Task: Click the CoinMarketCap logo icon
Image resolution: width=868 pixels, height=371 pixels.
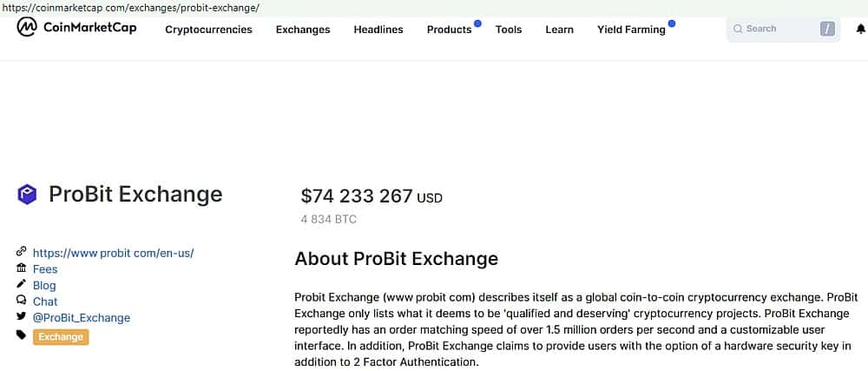Action: pyautogui.click(x=27, y=28)
